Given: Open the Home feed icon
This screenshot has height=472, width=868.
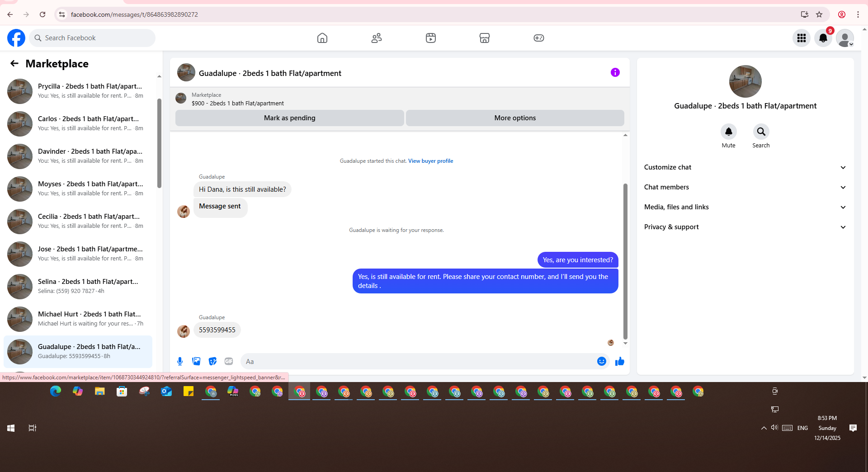Looking at the screenshot, I should pos(322,38).
